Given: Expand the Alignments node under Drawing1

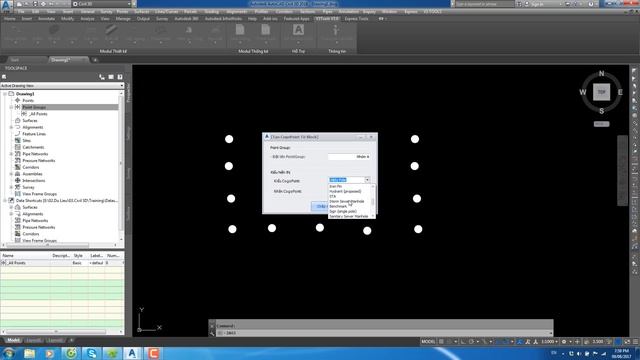Looking at the screenshot, I should [x=11, y=127].
